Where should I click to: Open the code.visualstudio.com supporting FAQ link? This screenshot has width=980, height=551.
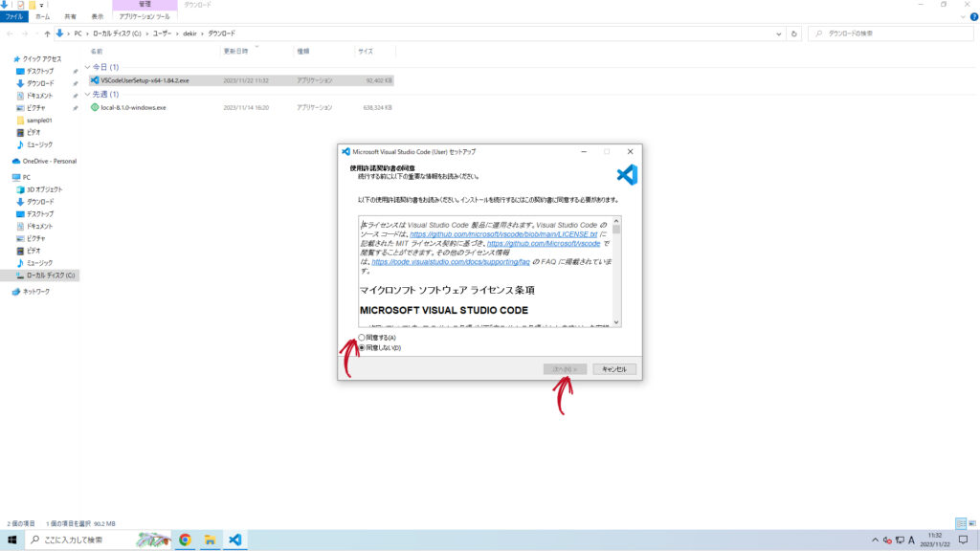(451, 262)
